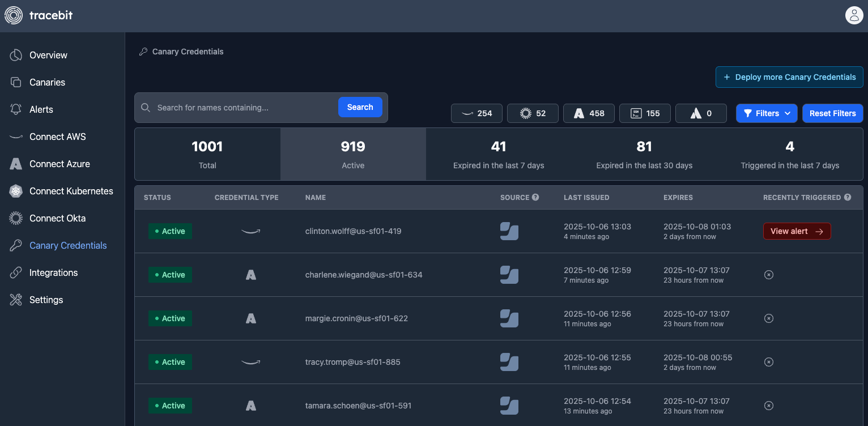
Task: Click the Recently Triggered help icon
Action: [848, 197]
